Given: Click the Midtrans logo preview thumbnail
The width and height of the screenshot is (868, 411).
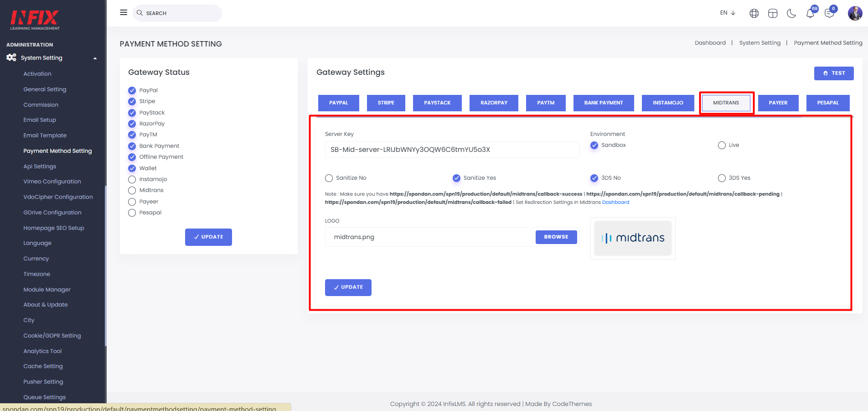Looking at the screenshot, I should pyautogui.click(x=633, y=238).
